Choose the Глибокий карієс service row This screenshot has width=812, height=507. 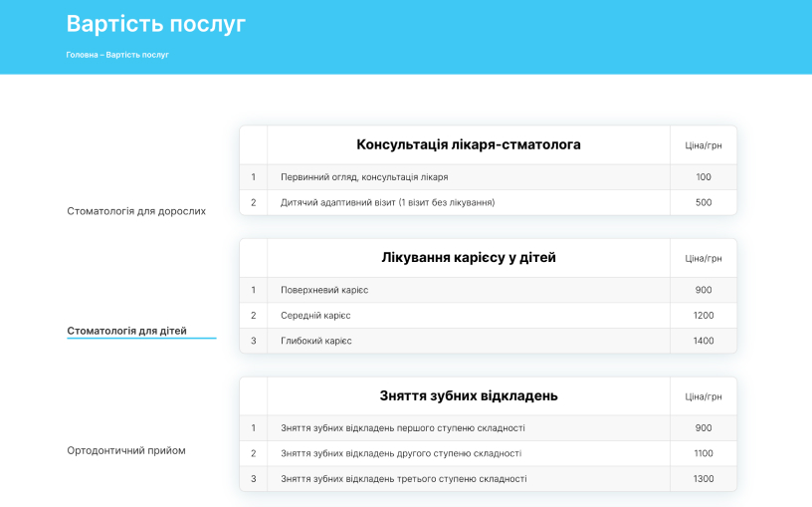315,341
